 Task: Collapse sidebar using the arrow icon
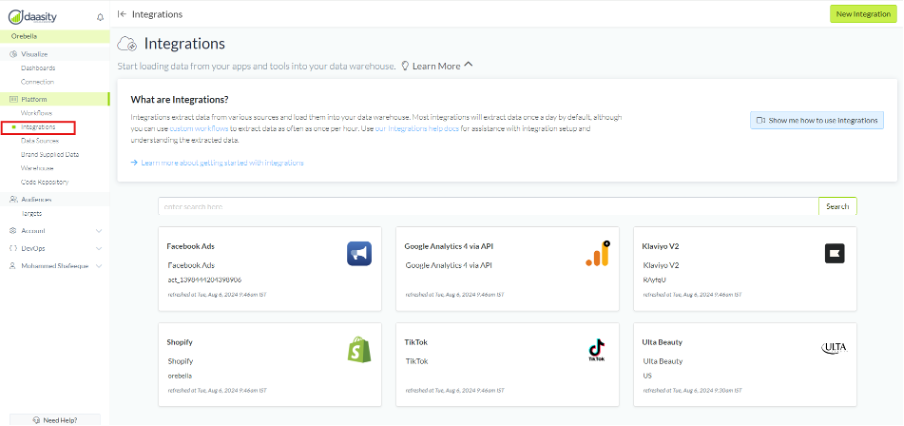point(122,14)
